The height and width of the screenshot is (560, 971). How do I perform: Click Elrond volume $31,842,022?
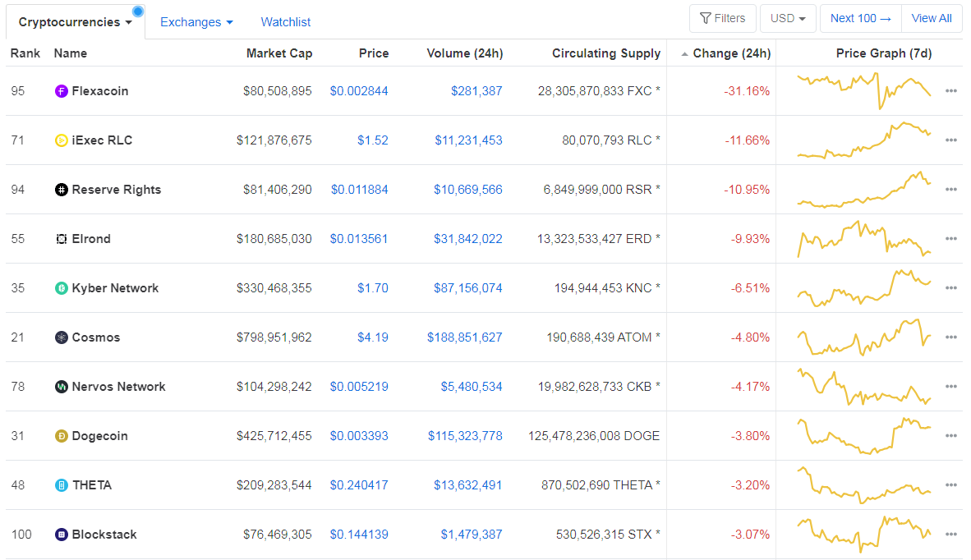468,239
